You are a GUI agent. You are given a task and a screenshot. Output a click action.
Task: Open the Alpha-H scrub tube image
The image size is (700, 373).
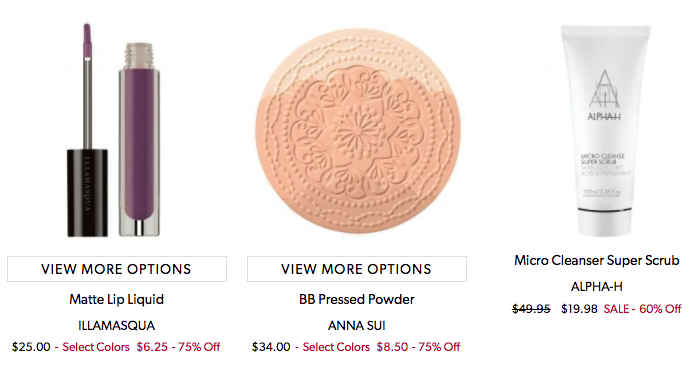(x=605, y=130)
